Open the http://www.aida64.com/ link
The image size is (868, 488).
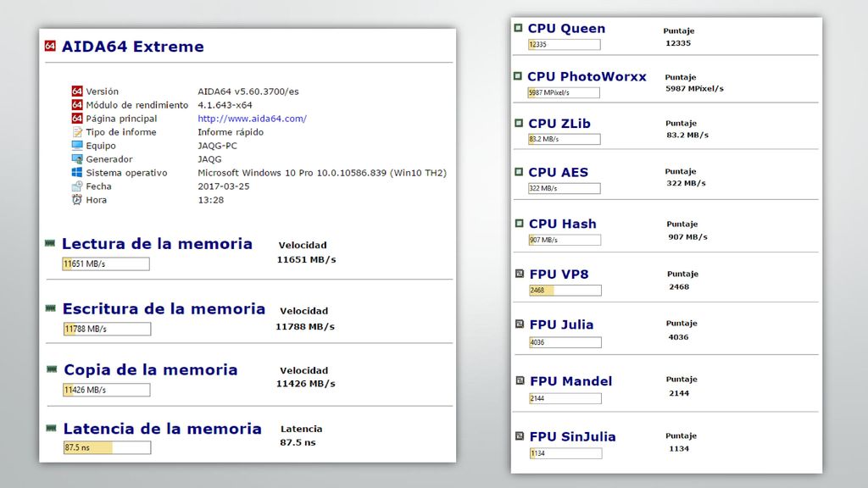[x=252, y=119]
